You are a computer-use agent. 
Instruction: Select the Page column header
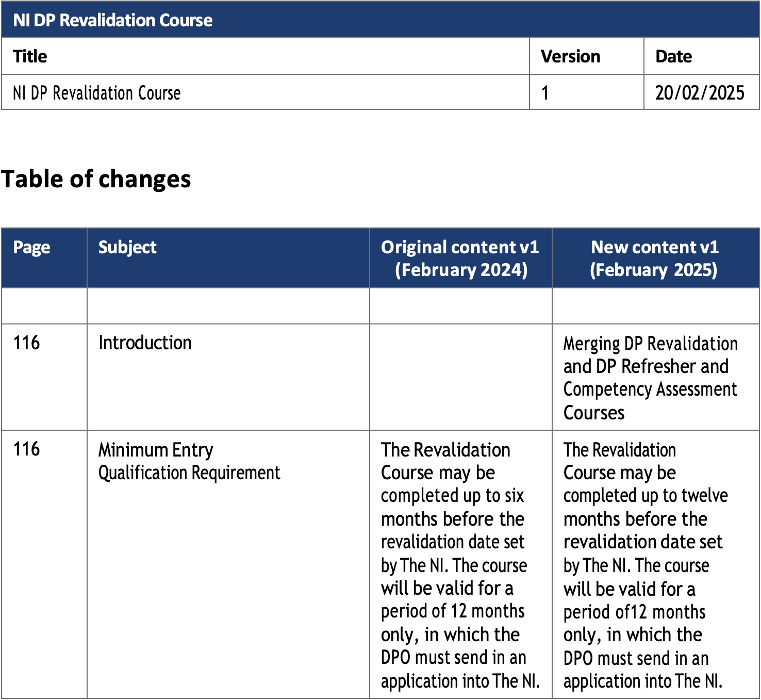pyautogui.click(x=31, y=248)
